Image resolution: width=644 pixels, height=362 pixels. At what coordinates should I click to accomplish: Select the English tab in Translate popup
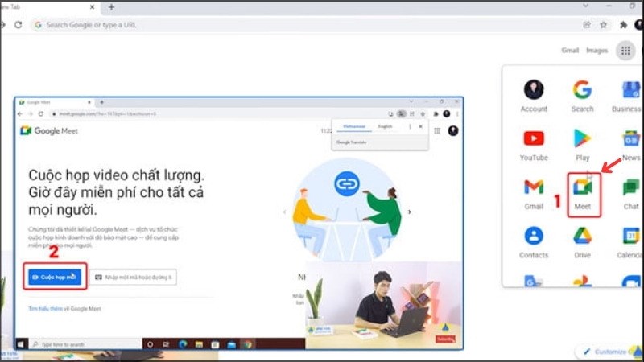pos(386,126)
